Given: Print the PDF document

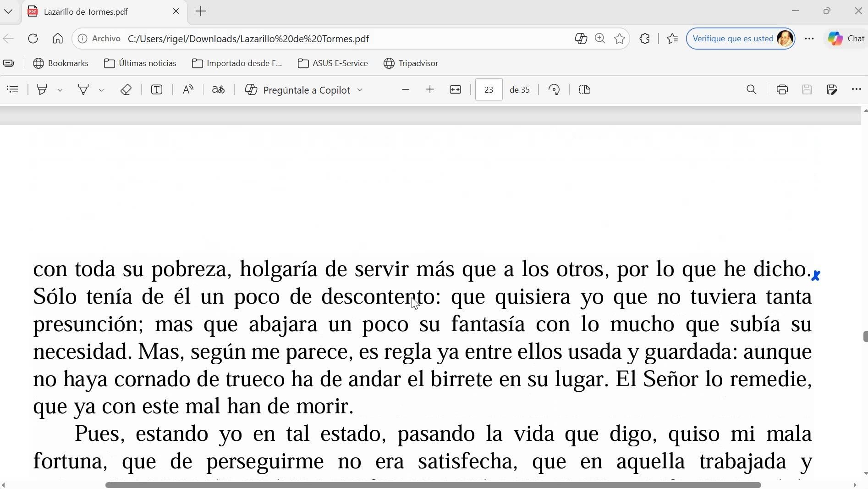Looking at the screenshot, I should pos(782,89).
